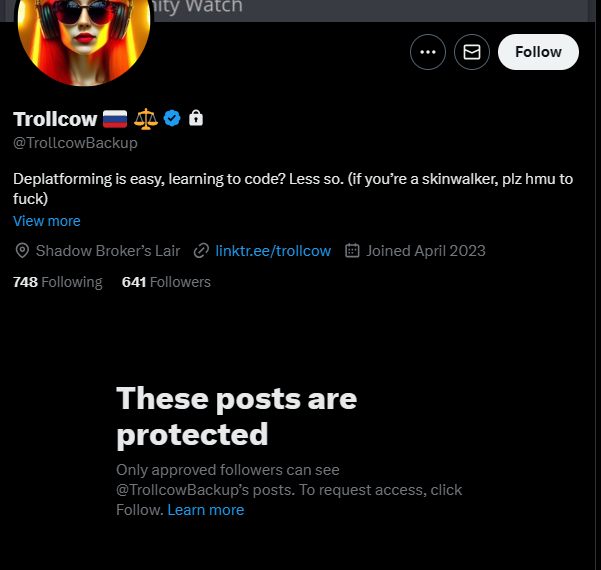This screenshot has height=570, width=601.
Task: Open the three-dot more options menu
Action: [x=428, y=52]
